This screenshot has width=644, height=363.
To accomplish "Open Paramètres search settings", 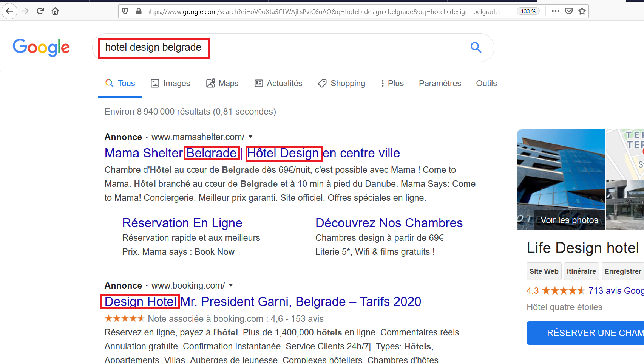I will [x=440, y=84].
